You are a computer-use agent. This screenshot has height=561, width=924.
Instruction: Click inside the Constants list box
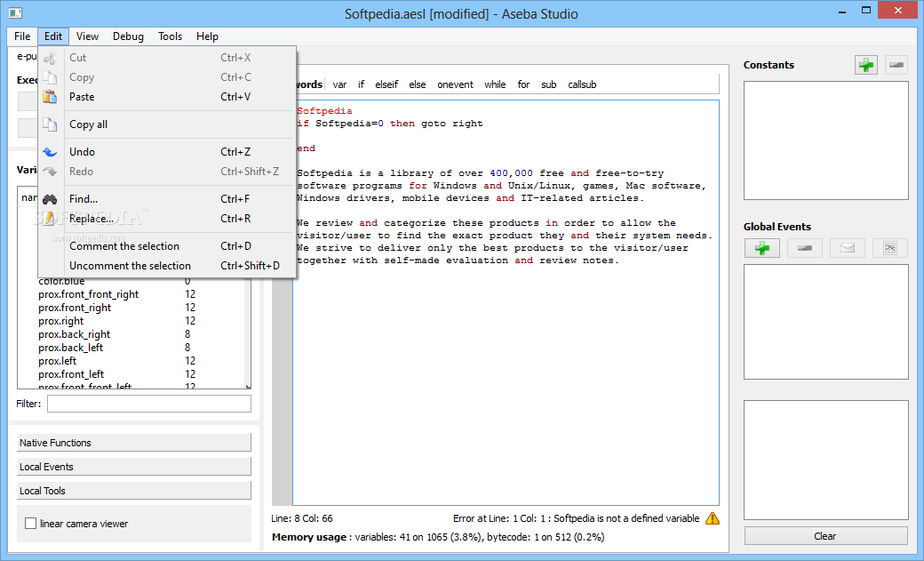point(825,140)
